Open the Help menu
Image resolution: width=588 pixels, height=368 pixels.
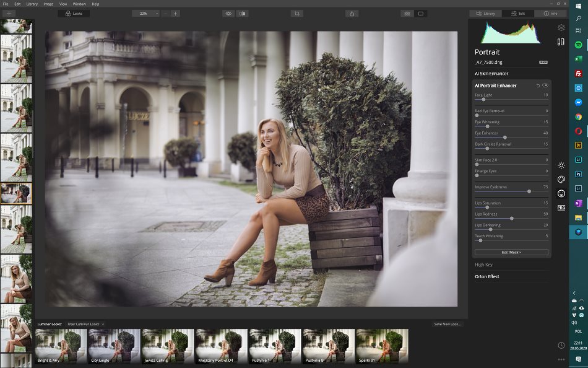point(95,4)
